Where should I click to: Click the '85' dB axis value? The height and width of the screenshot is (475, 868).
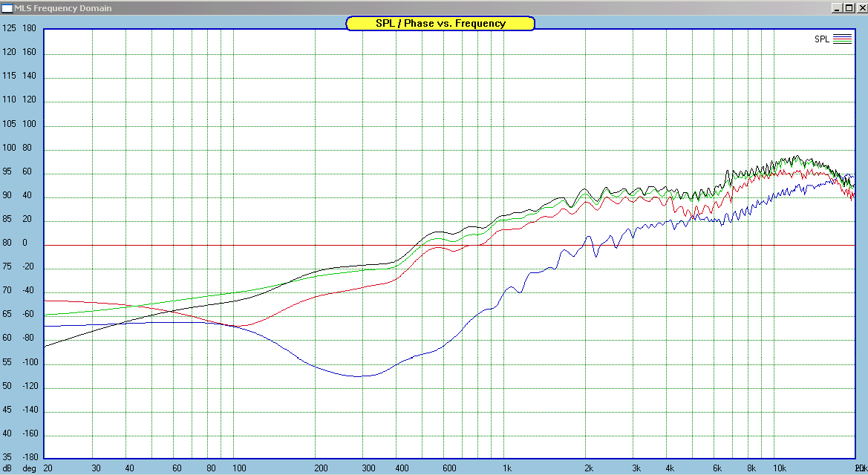tap(7, 219)
